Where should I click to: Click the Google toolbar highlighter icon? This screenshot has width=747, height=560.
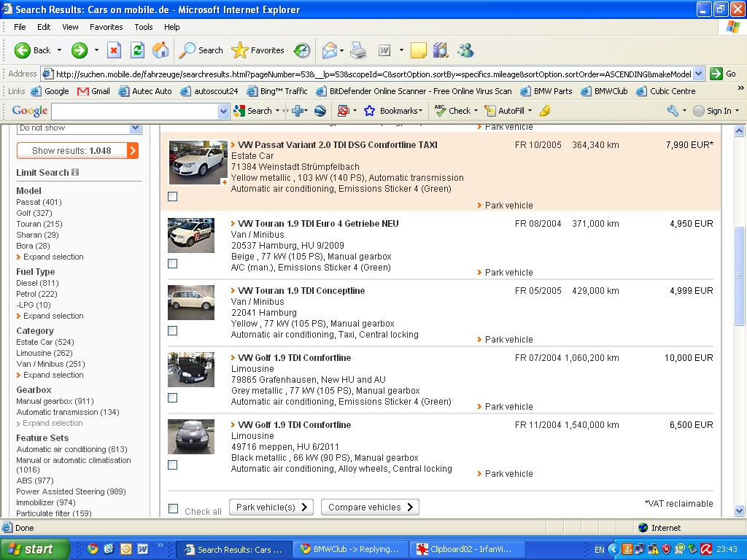pyautogui.click(x=545, y=111)
